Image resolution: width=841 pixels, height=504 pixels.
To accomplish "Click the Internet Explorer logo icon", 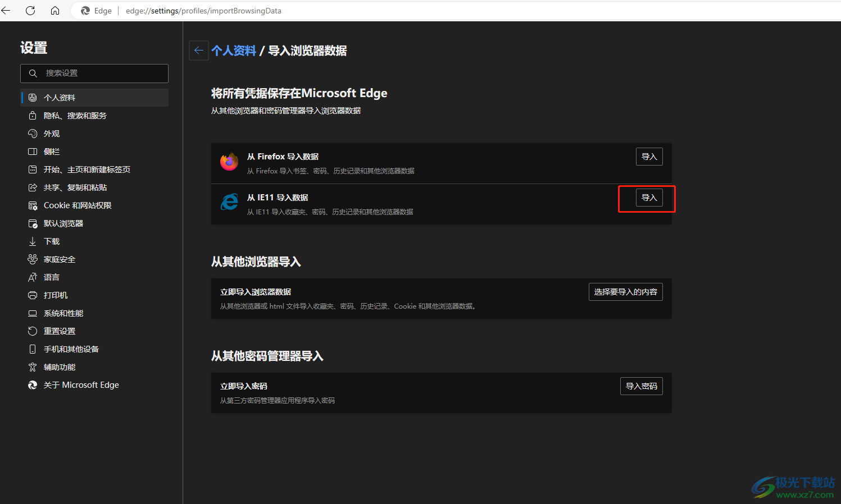I will tap(229, 202).
